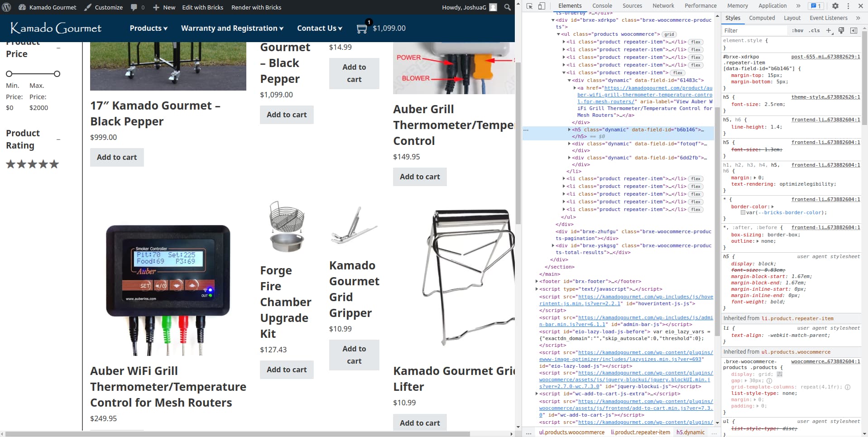Toggle the computed styles sidebar pane
The height and width of the screenshot is (437, 868).
pyautogui.click(x=854, y=30)
